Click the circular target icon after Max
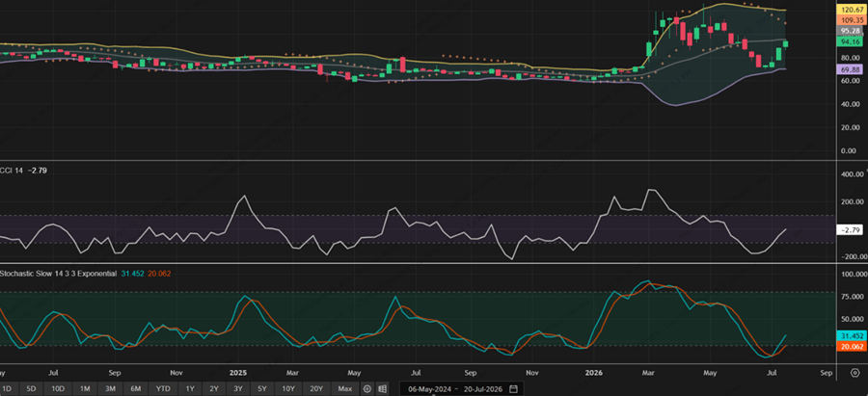This screenshot has width=868, height=396. click(367, 389)
